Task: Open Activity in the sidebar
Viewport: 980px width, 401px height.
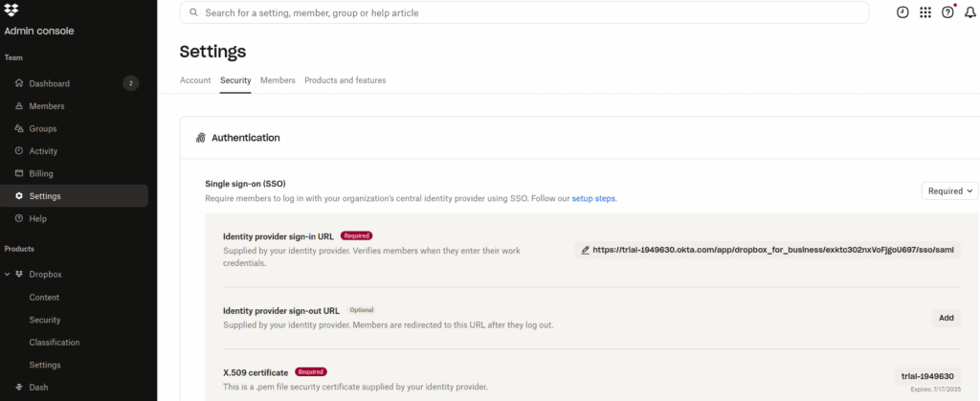Action: pos(75,150)
